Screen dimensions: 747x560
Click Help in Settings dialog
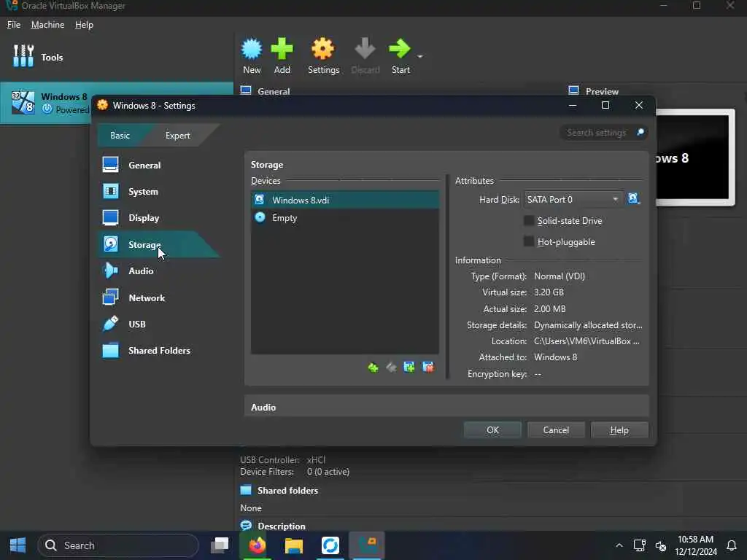(x=619, y=430)
